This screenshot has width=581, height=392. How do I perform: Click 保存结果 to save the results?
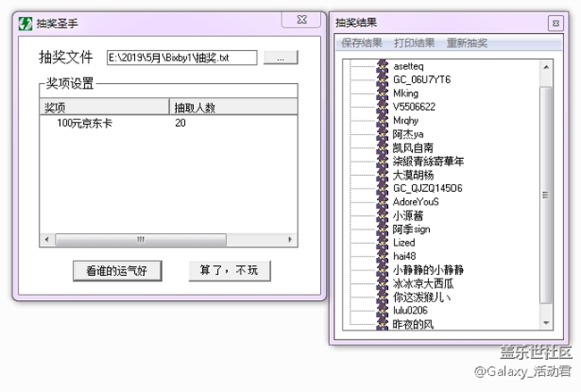362,43
